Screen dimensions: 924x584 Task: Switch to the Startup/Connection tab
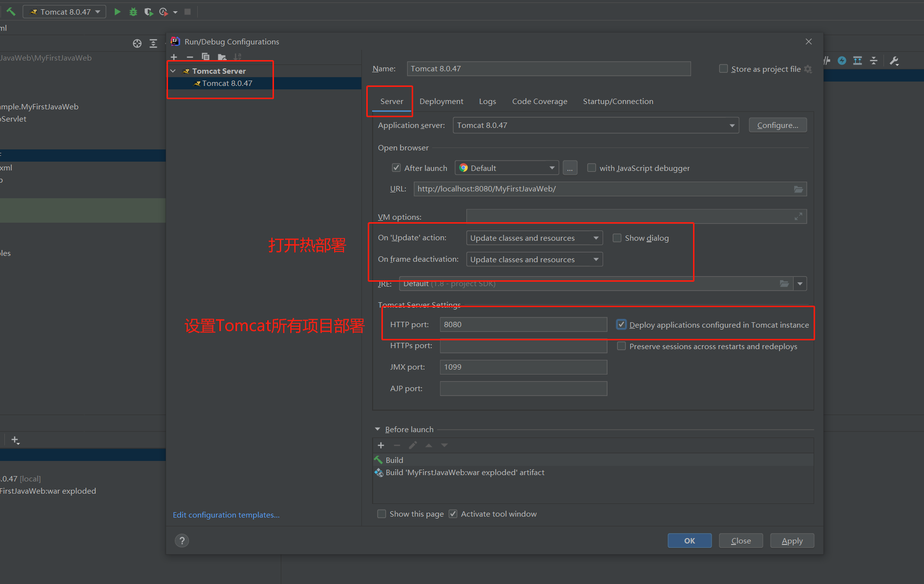click(x=618, y=101)
